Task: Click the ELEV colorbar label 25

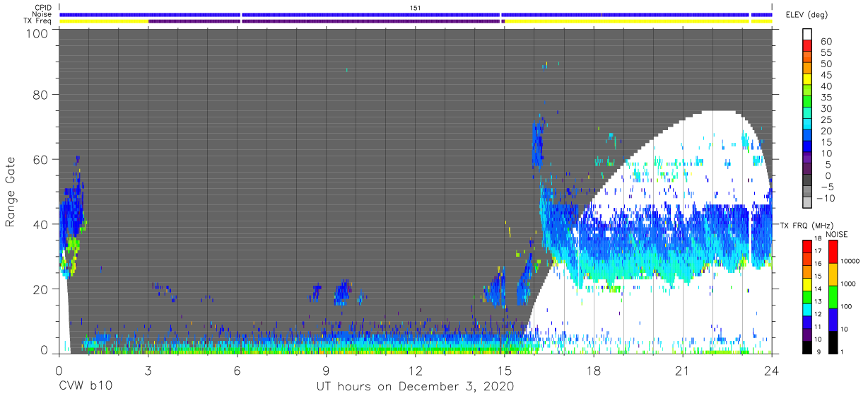Action: point(826,120)
